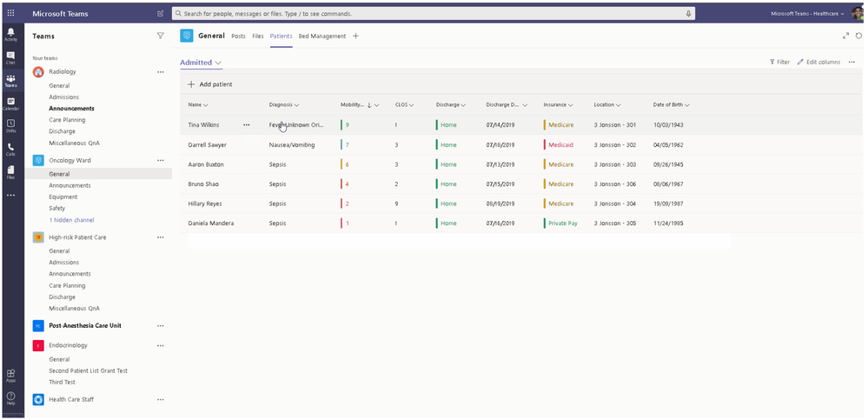Show the 1 hidden channel link

click(x=71, y=220)
